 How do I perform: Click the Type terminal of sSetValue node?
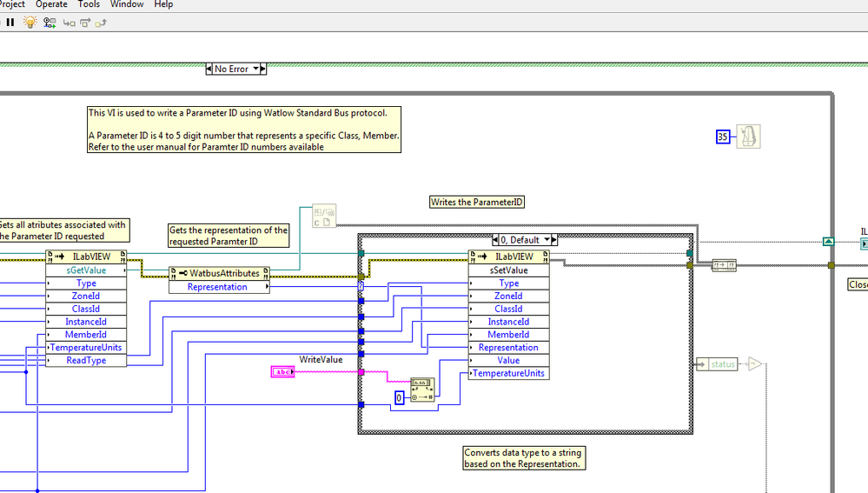[509, 283]
